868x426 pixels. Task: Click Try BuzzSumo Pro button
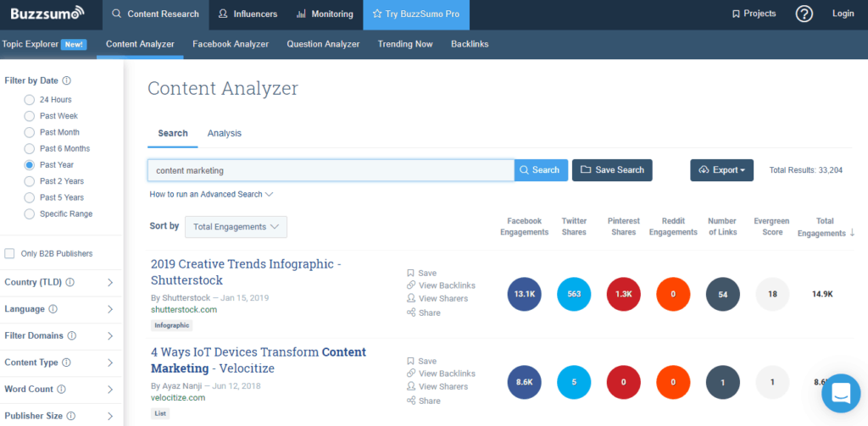[416, 14]
